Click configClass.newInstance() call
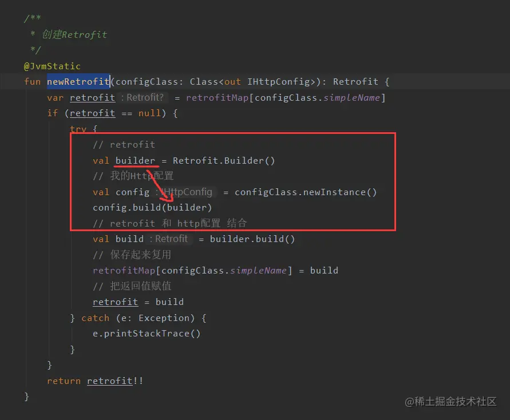 point(306,192)
